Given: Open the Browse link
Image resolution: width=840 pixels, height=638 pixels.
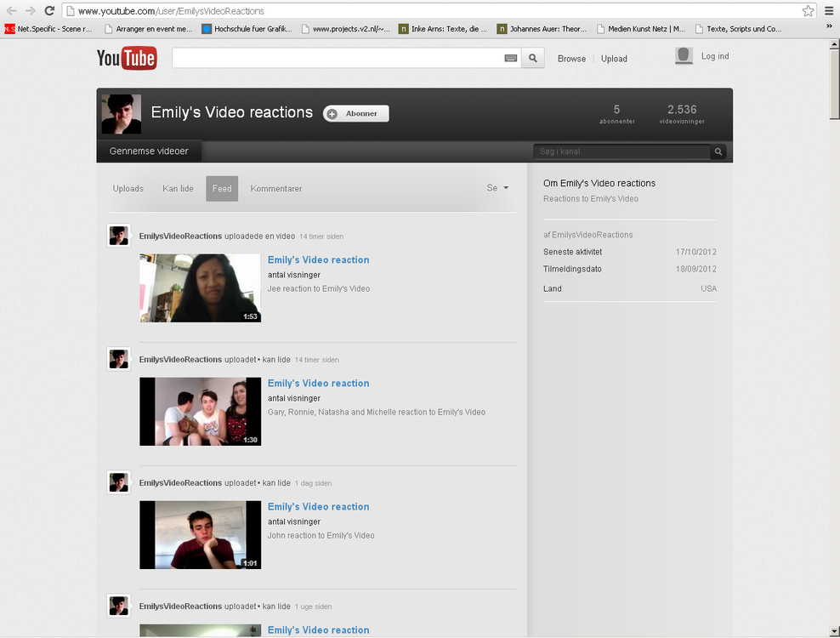Looking at the screenshot, I should click(x=571, y=59).
